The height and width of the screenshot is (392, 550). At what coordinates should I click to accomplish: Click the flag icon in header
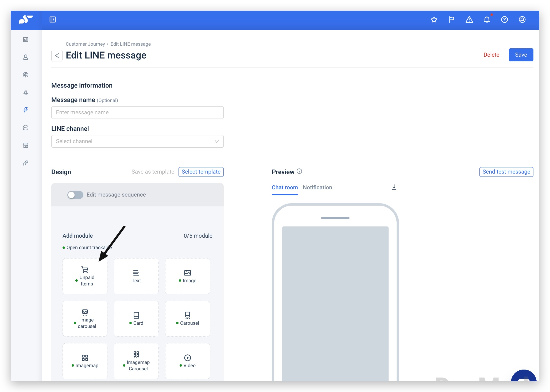point(452,19)
